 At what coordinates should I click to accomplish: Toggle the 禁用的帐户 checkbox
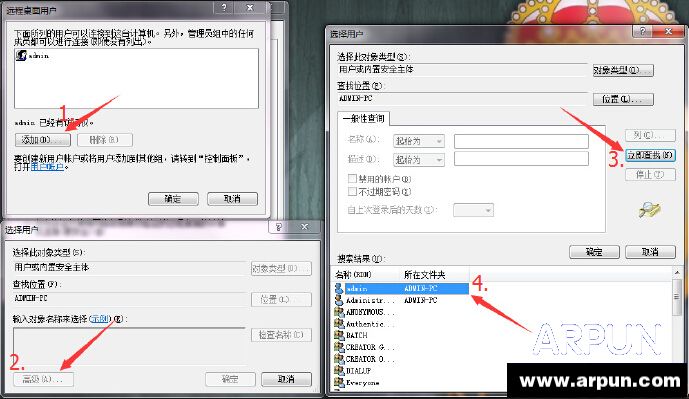pyautogui.click(x=352, y=179)
